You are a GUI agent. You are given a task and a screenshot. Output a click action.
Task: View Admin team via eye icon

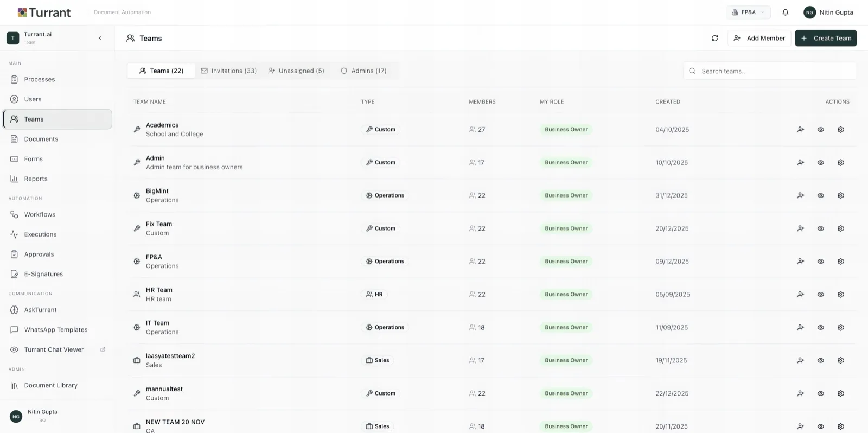[x=820, y=163]
